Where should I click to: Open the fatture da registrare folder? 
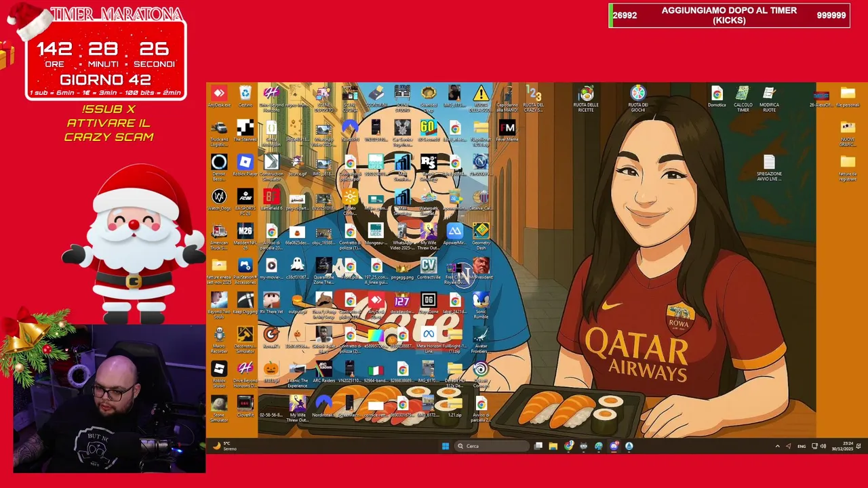pos(848,167)
